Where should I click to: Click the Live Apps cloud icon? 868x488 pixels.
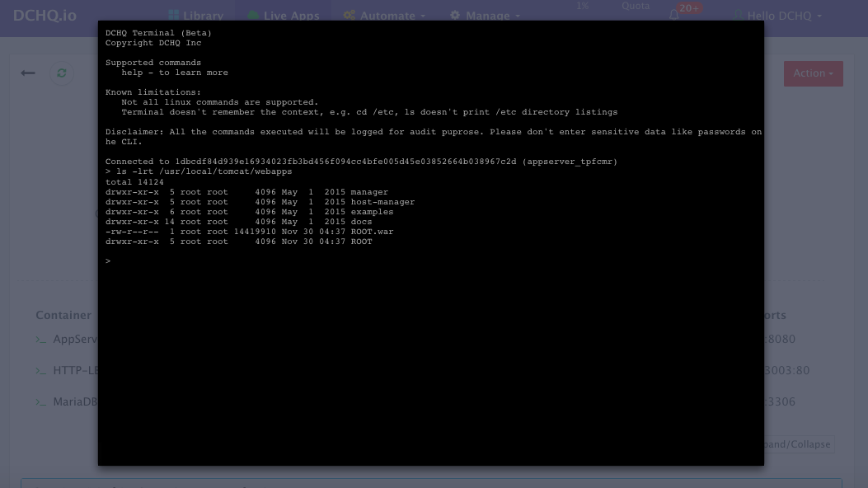(x=253, y=15)
